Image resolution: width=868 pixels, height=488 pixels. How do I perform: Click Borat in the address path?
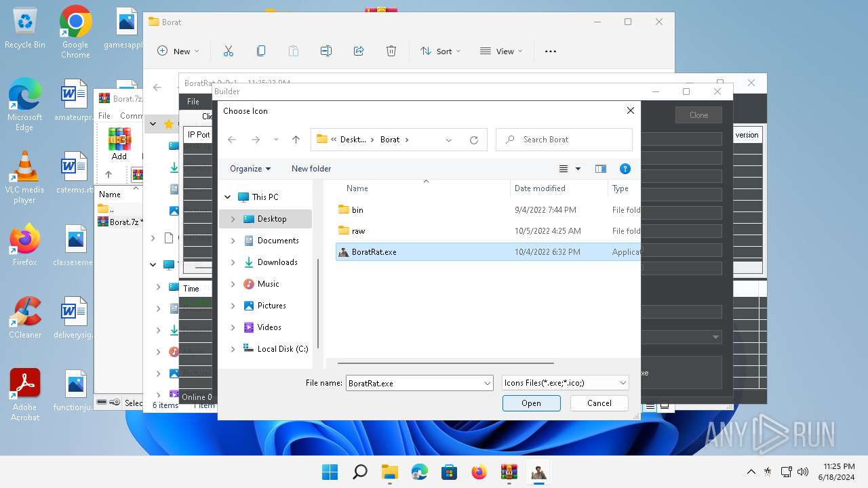390,140
